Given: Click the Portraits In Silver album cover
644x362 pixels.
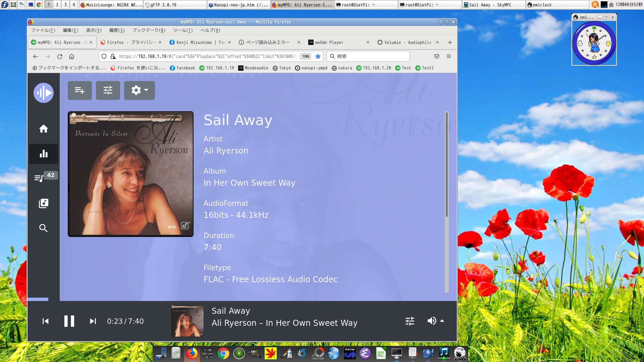Looking at the screenshot, I should tap(130, 174).
